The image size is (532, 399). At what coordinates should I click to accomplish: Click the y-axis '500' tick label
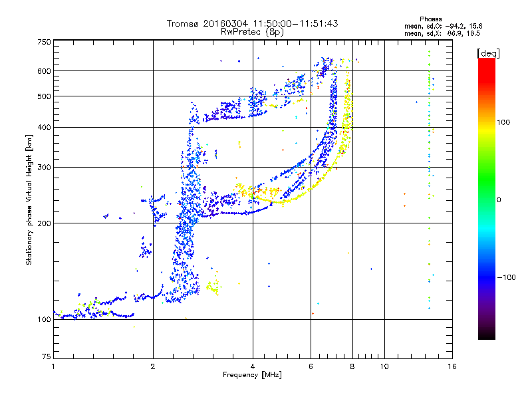pos(44,96)
